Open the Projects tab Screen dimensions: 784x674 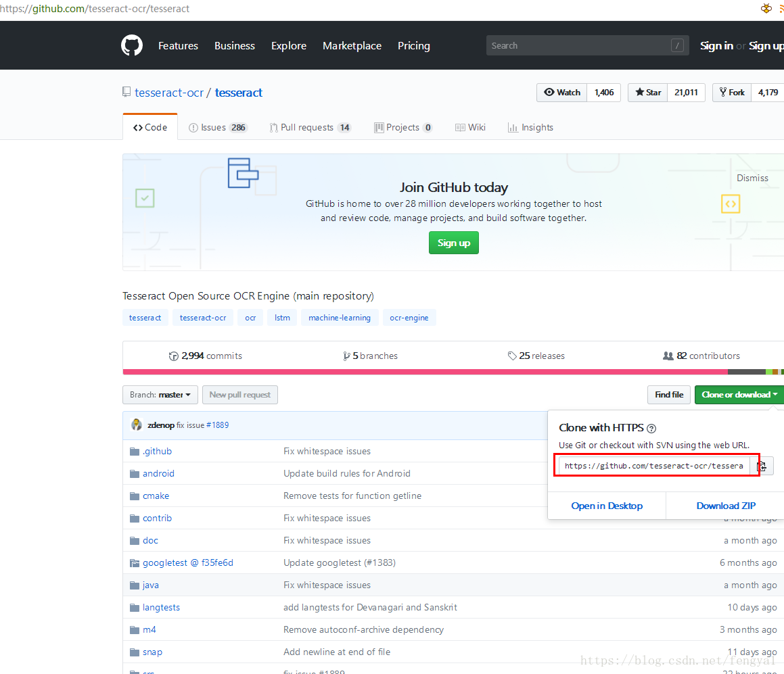coord(403,127)
